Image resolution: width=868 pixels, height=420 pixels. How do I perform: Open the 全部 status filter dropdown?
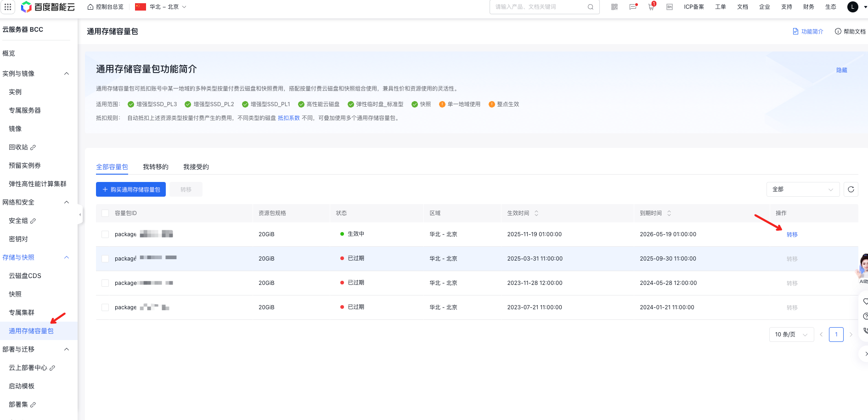[x=802, y=189]
